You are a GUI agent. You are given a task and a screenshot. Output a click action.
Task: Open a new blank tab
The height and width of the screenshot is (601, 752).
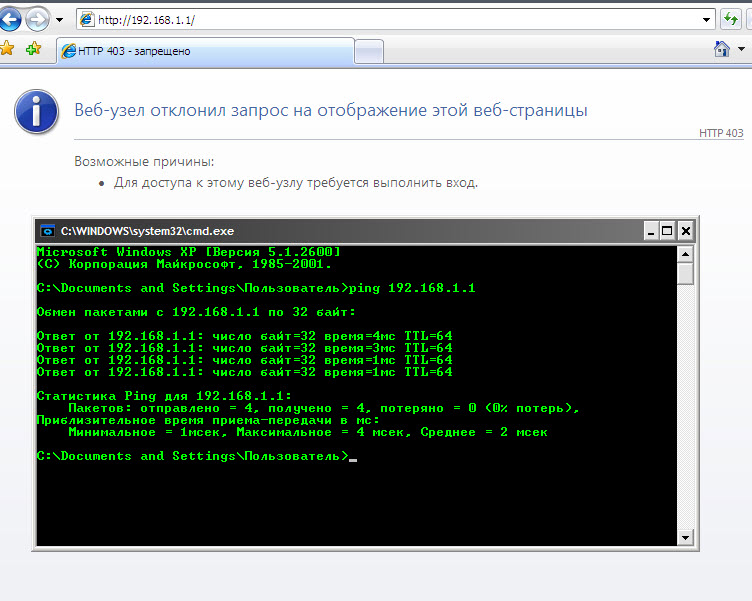[x=369, y=52]
